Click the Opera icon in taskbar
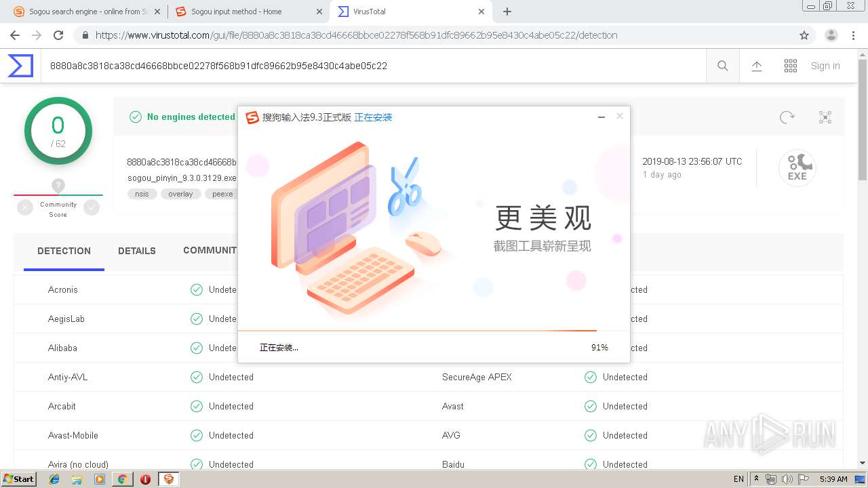The image size is (868, 488). [145, 479]
